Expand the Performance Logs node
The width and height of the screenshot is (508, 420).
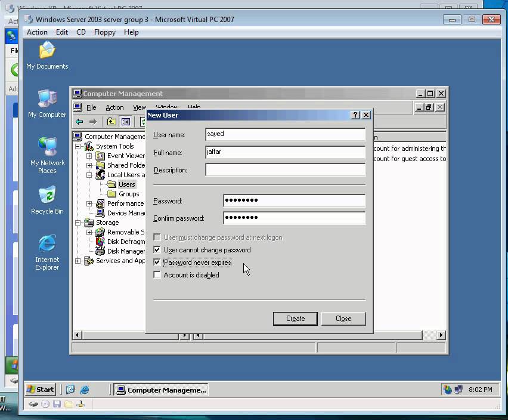coord(89,203)
